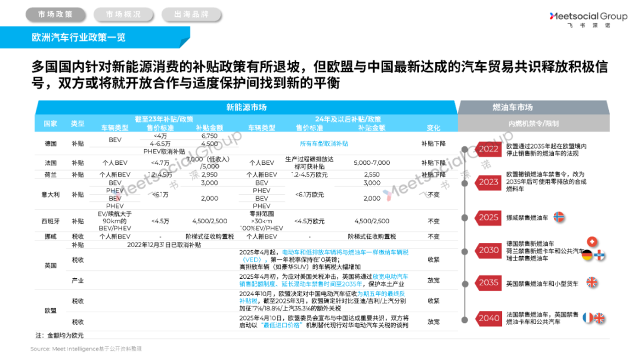Click the 2022年12月31日已取消补贴 cell
The width and height of the screenshot is (644, 363).
coord(164,245)
